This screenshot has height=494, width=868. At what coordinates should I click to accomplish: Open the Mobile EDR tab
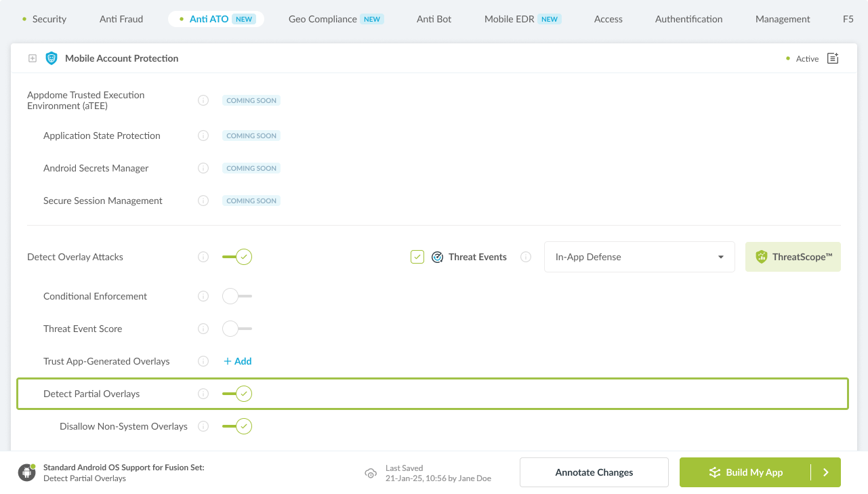(x=510, y=19)
